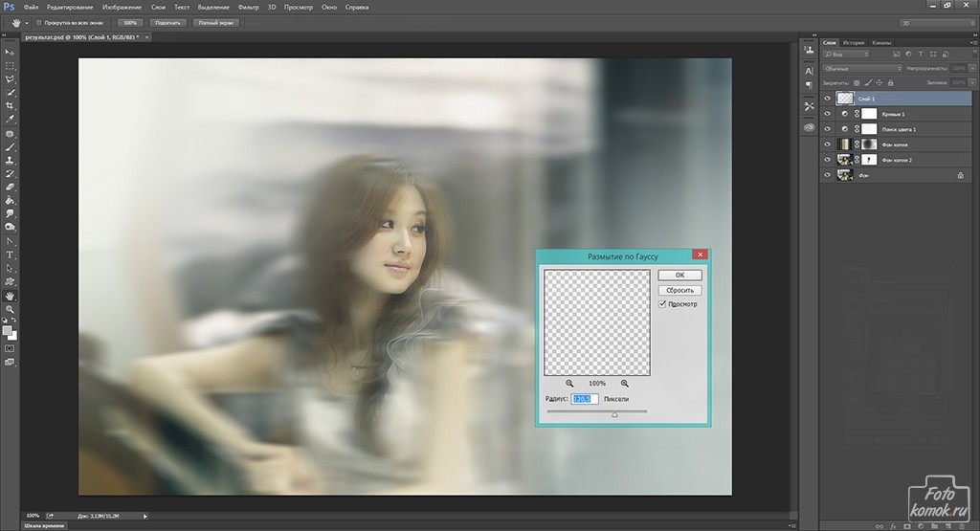980x531 pixels.
Task: Enable Прокрутка во всех окнах checkbox
Action: 38,23
